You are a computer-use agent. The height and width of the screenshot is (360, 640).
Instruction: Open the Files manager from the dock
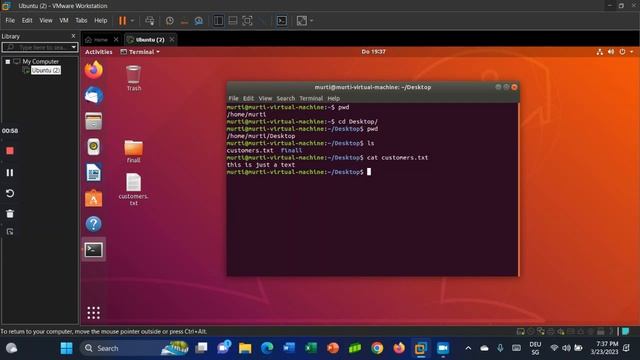(93, 121)
